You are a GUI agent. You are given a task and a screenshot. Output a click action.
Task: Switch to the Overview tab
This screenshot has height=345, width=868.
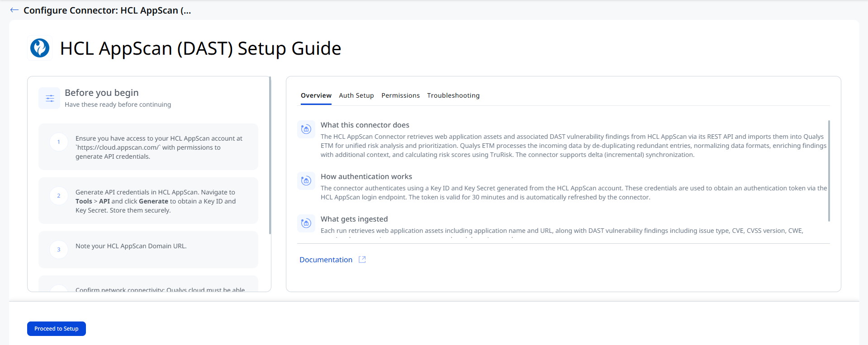tap(316, 95)
